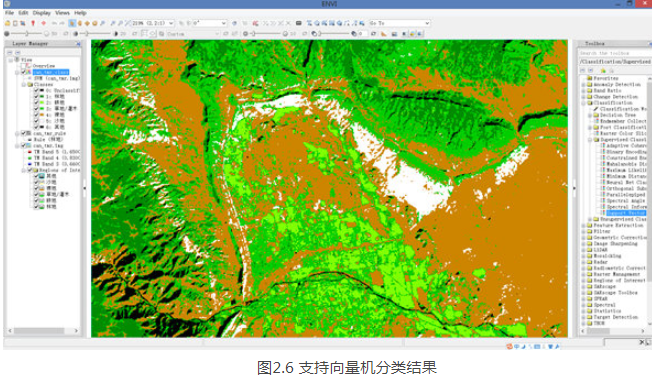The width and height of the screenshot is (652, 379).
Task: Collapse all layers in Layer Manager
Action: pyautogui.click(x=10, y=52)
